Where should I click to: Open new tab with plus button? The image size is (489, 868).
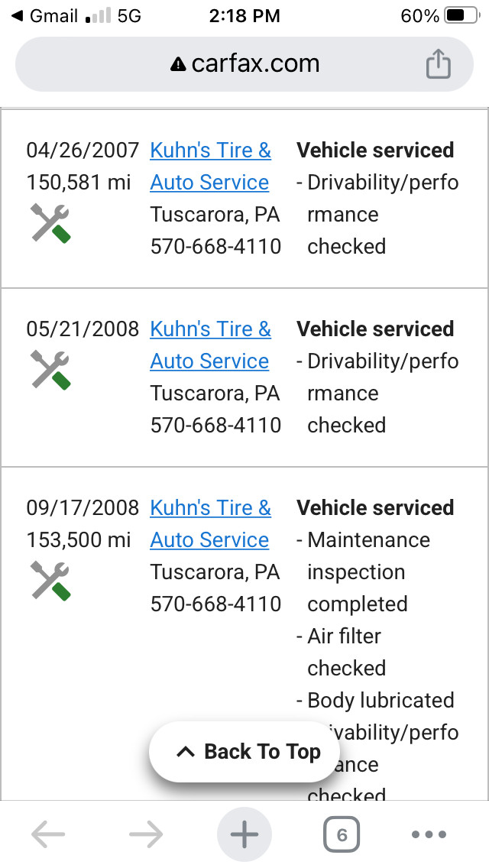click(244, 834)
